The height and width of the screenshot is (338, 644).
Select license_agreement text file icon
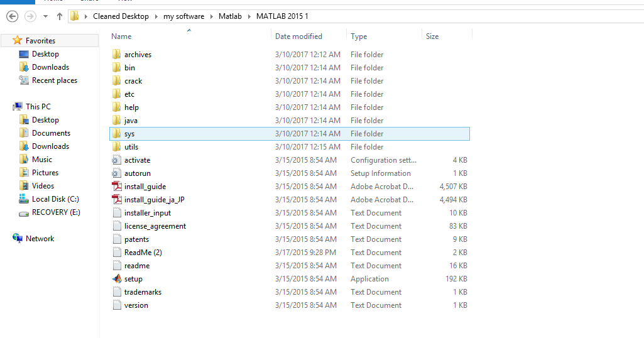pyautogui.click(x=117, y=226)
